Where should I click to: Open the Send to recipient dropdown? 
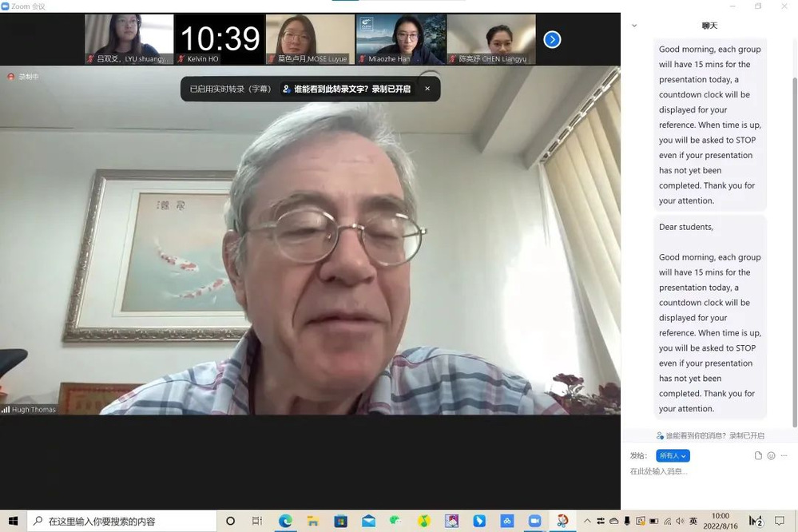[673, 455]
